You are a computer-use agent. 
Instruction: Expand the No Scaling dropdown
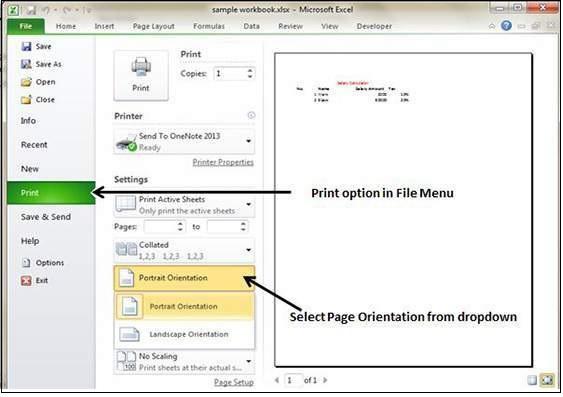coord(248,361)
